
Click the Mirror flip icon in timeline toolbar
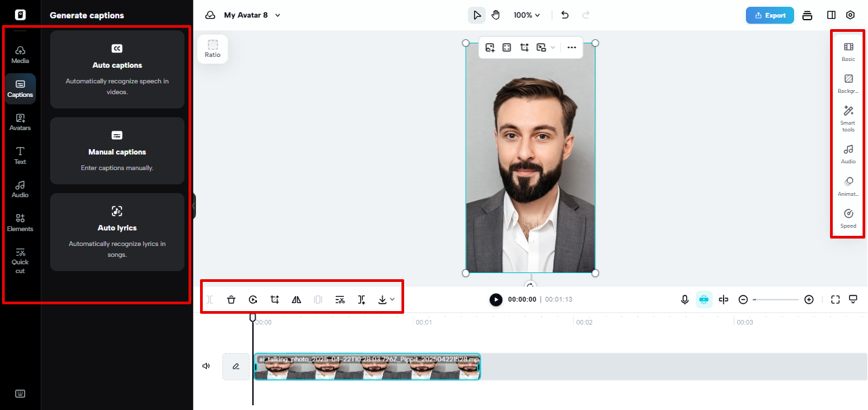point(296,299)
